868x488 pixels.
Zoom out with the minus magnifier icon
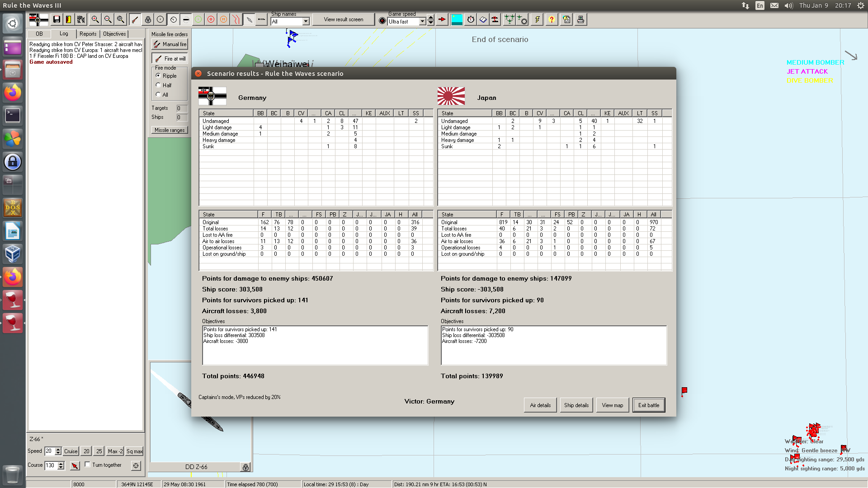108,19
